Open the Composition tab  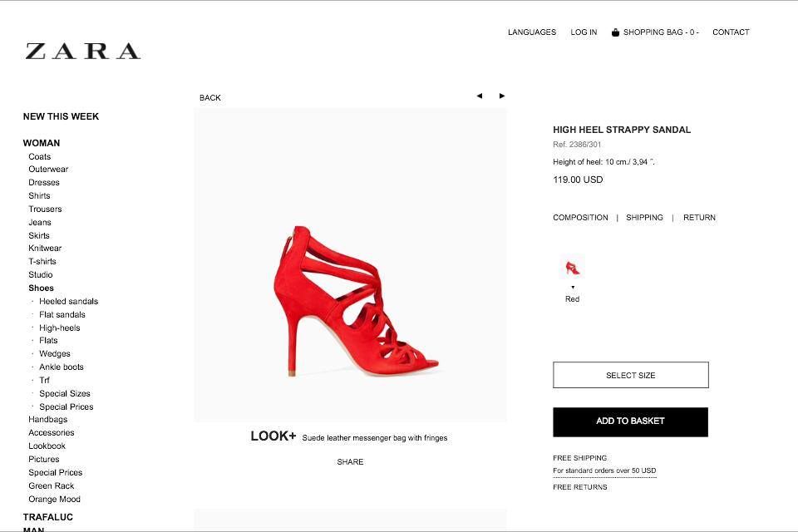coord(580,218)
